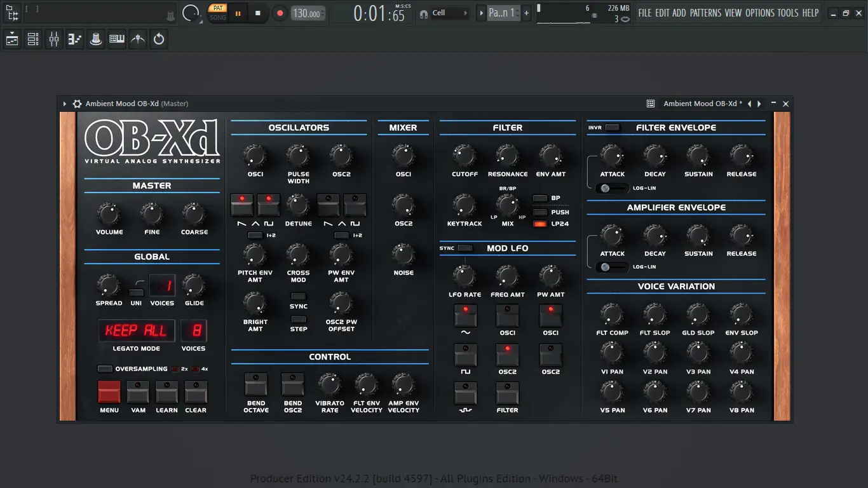Open the Cell pattern selector arrow
Image resolution: width=868 pixels, height=488 pixels.
(x=467, y=13)
